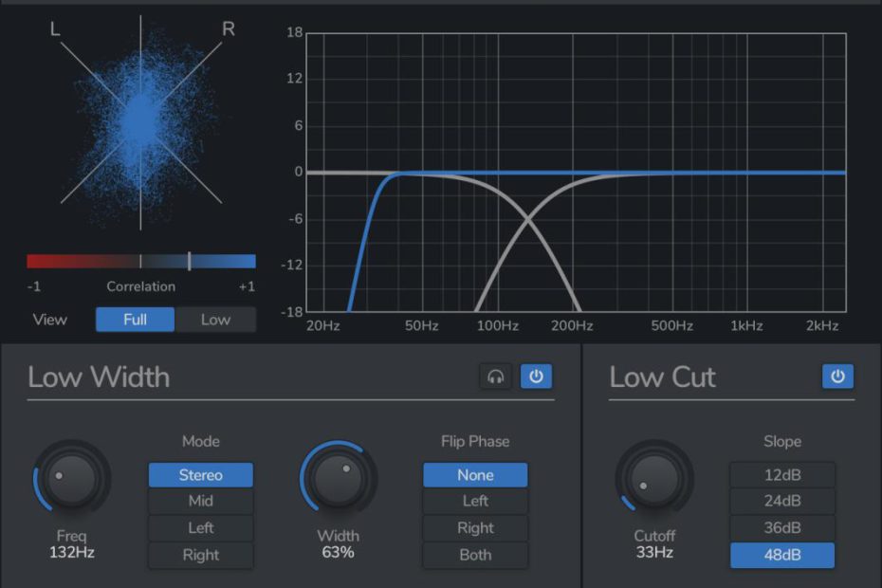Switch the view to Low
The height and width of the screenshot is (588, 882).
coord(215,320)
